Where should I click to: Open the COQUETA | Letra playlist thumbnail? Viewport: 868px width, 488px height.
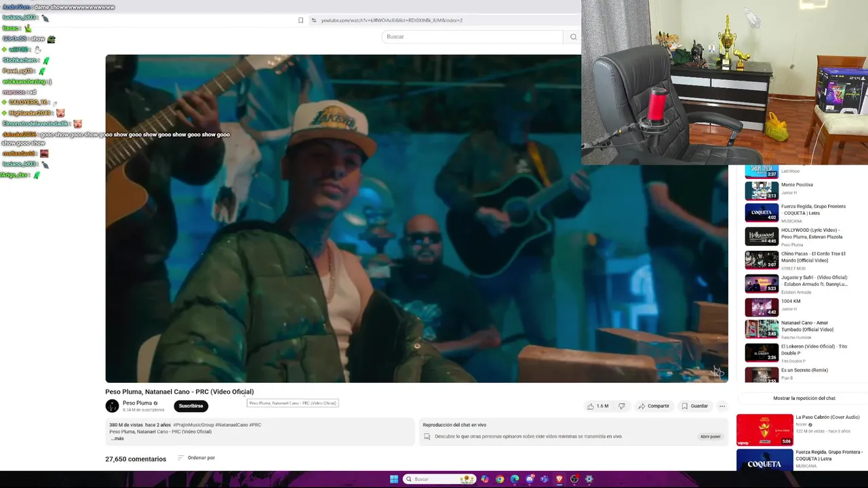[x=762, y=213]
